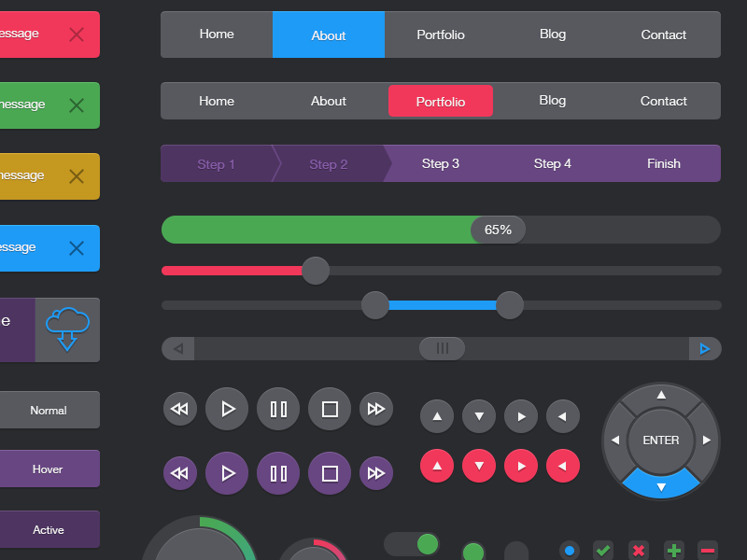Select the green checkmark icon
This screenshot has height=560, width=747.
(603, 550)
